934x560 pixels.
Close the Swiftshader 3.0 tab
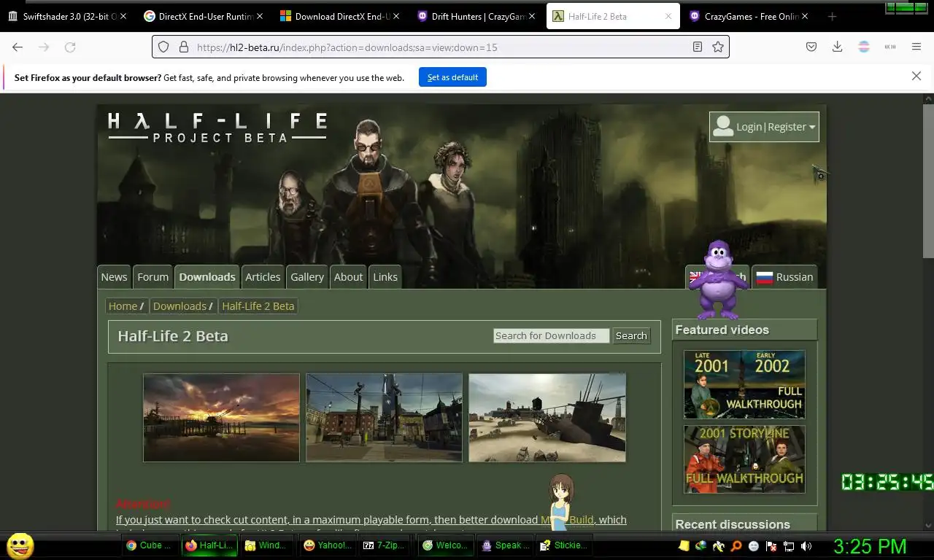[x=123, y=16]
